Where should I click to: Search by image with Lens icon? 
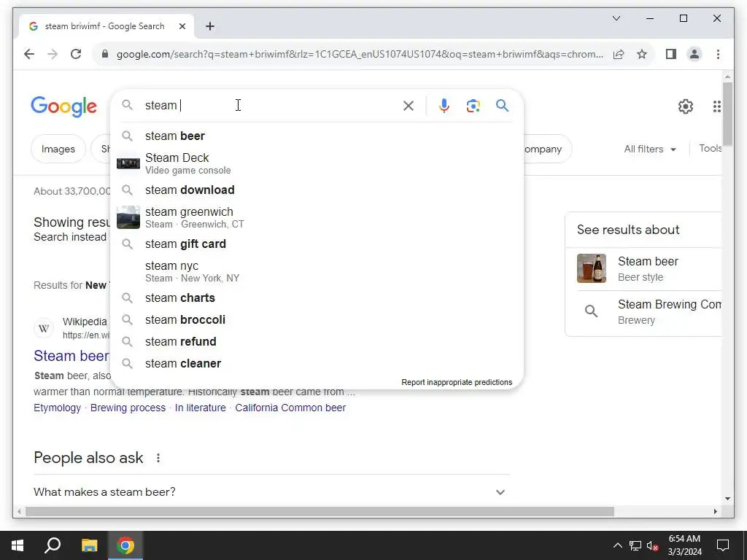pos(473,106)
